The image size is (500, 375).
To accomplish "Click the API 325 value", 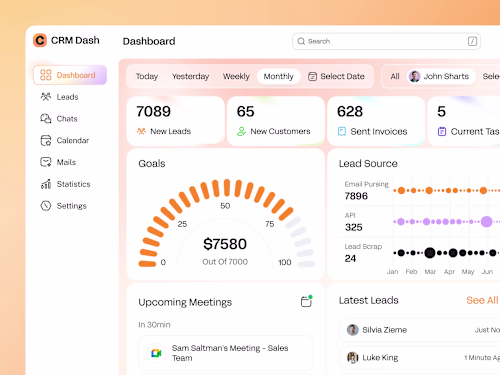I will pos(354,227).
